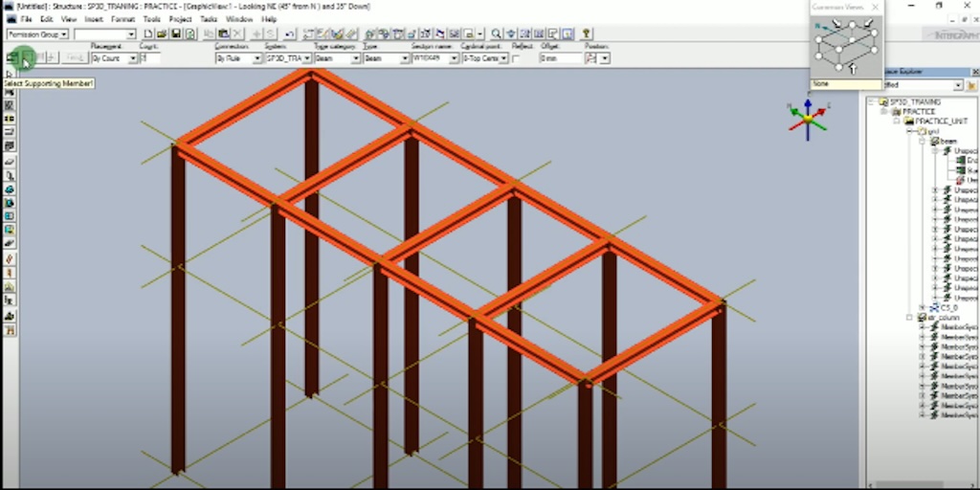Click the top-right arrow in Common Views cube
The image size is (980, 490).
[x=869, y=24]
